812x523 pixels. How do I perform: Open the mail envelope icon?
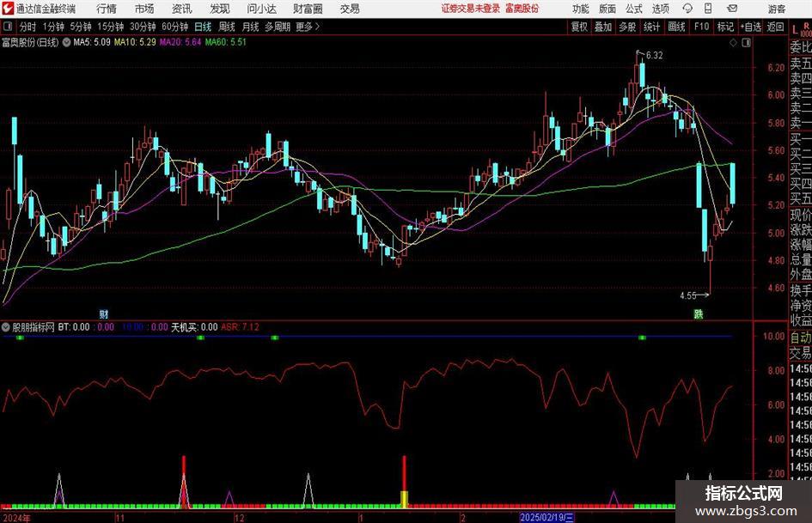[x=732, y=9]
